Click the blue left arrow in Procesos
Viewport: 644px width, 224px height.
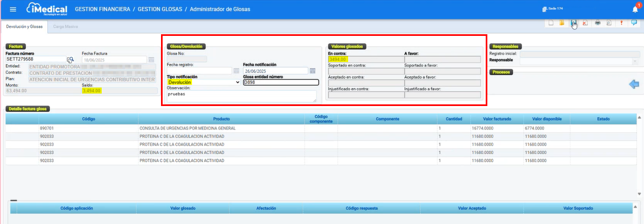(634, 84)
